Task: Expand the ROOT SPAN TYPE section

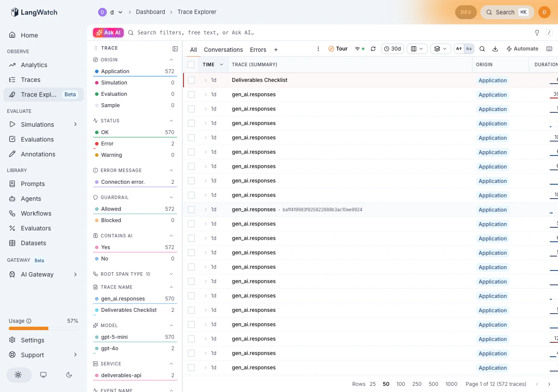Action: (x=171, y=274)
